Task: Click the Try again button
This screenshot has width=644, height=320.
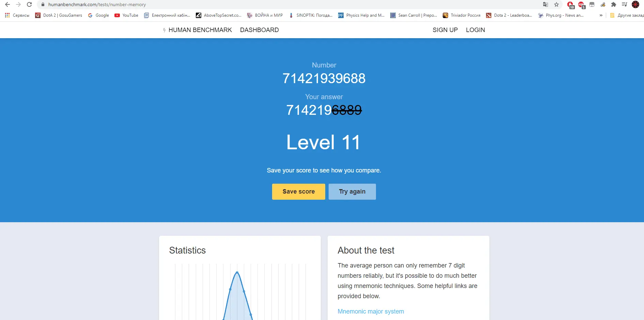Action: click(x=352, y=192)
